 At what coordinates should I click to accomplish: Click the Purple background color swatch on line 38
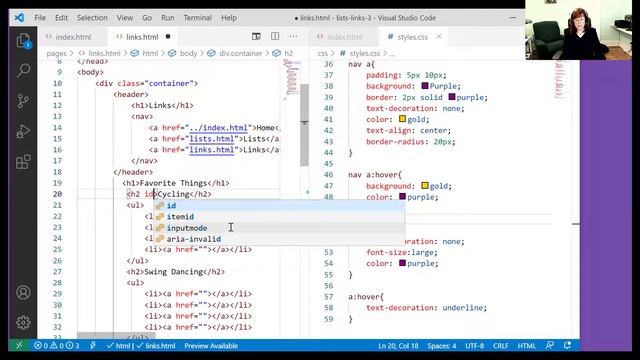424,86
